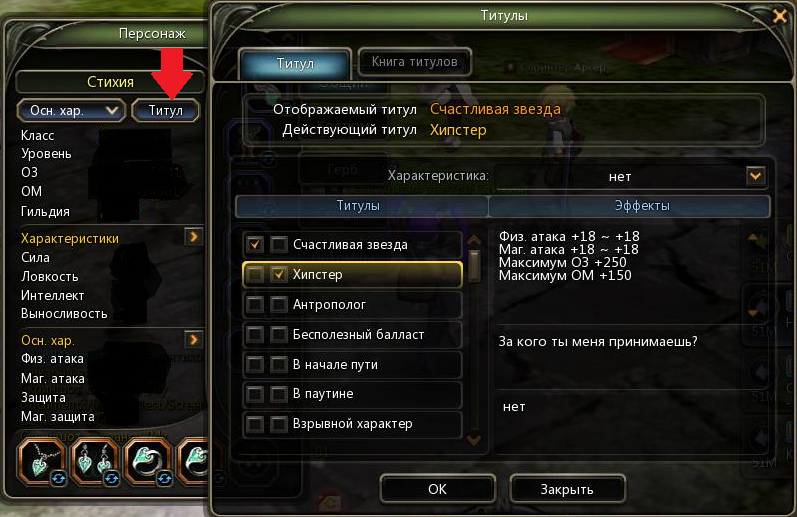Expand the Характеристики section arrow
Viewport: 797px width, 517px height.
[x=194, y=237]
